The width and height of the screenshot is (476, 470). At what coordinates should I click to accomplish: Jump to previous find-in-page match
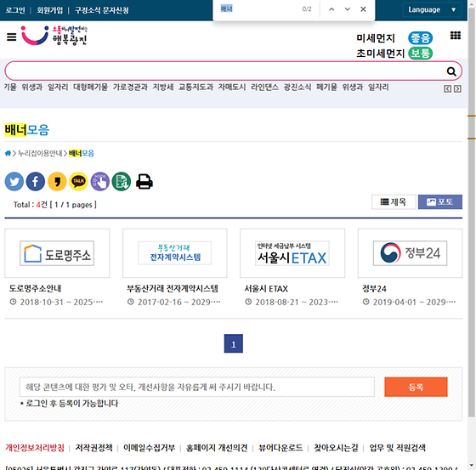coord(331,9)
